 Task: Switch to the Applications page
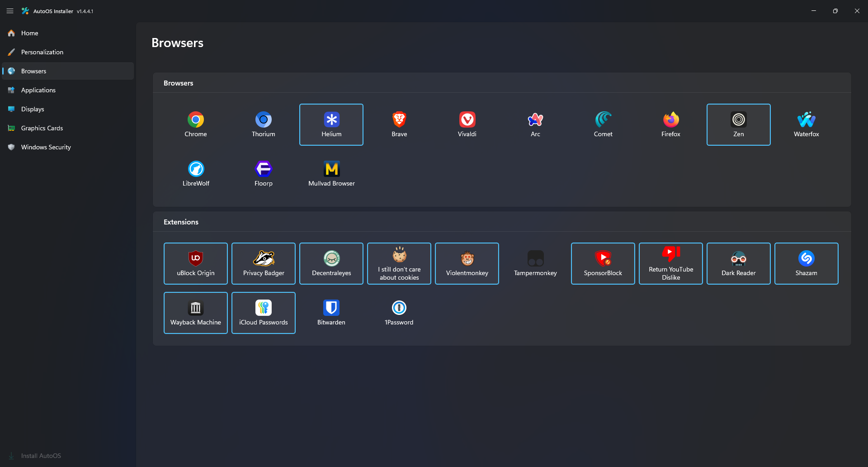coord(68,90)
